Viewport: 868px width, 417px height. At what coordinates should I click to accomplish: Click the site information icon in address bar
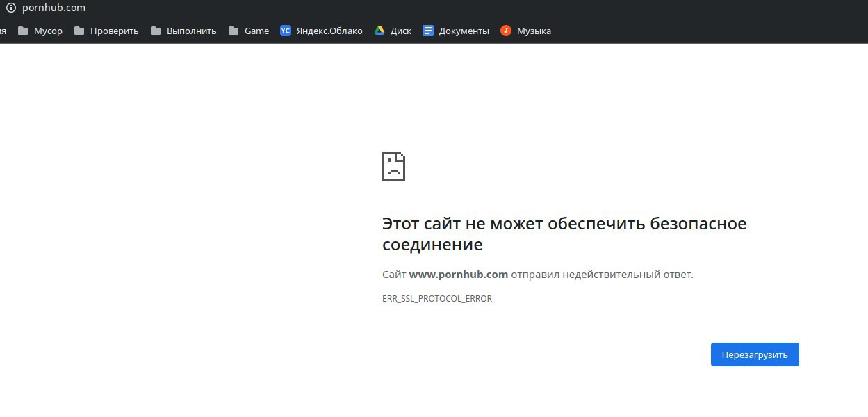[11, 8]
